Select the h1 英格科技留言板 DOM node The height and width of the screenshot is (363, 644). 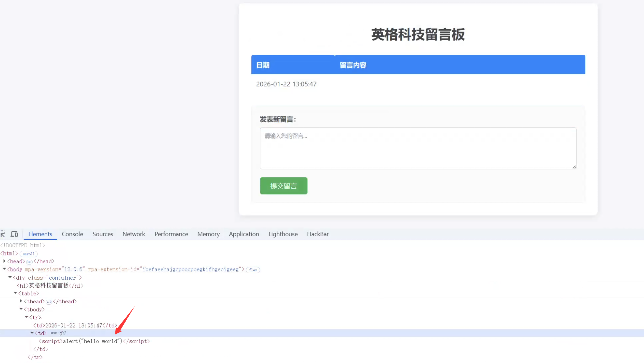click(50, 286)
